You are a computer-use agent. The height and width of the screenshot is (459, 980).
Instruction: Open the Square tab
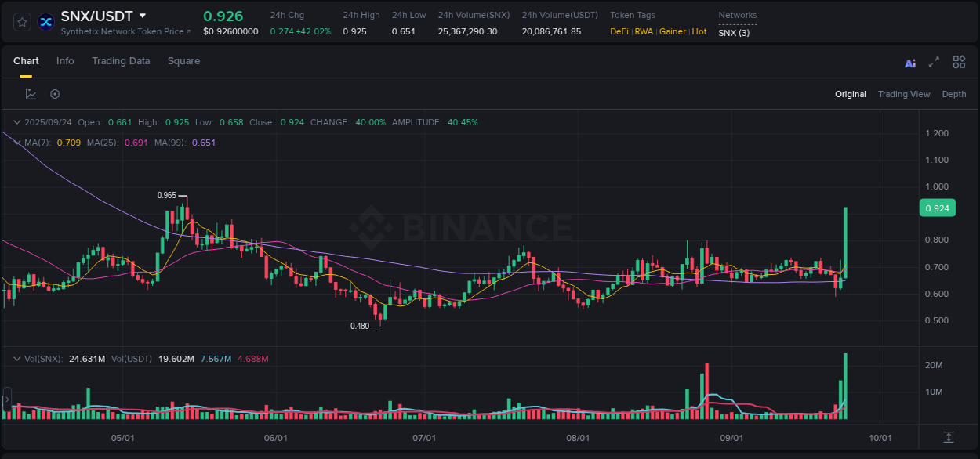coord(183,61)
